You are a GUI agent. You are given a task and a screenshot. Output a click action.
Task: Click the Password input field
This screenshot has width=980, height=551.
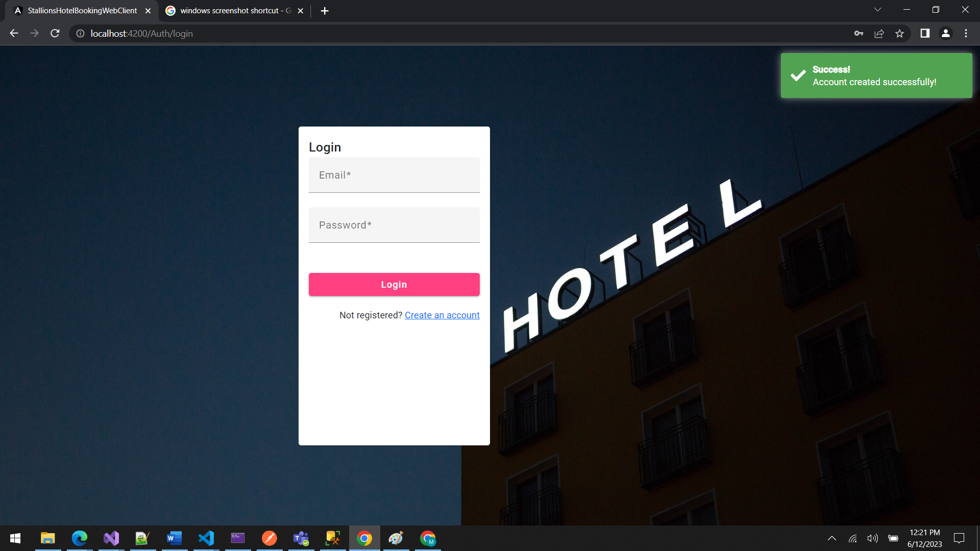[x=394, y=225]
